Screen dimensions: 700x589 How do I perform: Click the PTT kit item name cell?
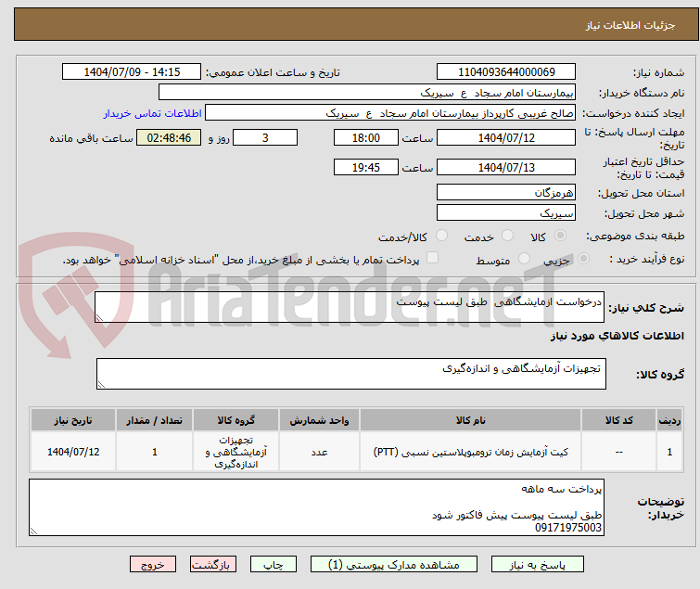tap(471, 452)
